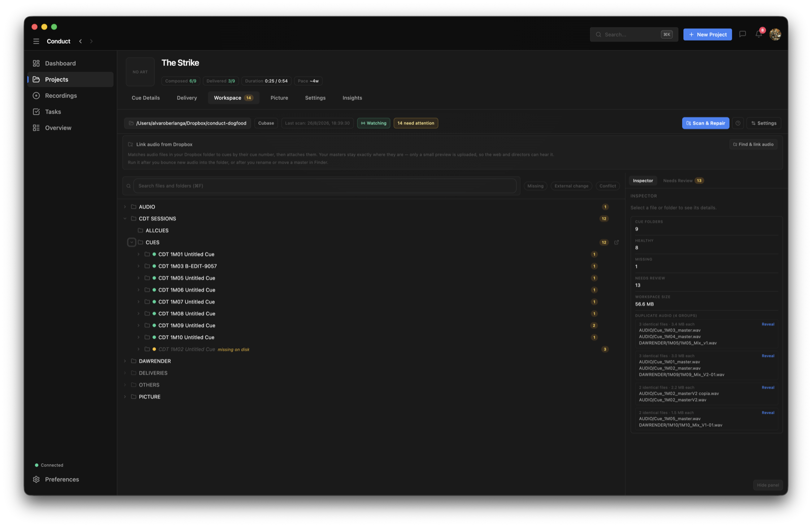Open the Dashboard page from sidebar
This screenshot has width=812, height=527.
tap(70, 63)
